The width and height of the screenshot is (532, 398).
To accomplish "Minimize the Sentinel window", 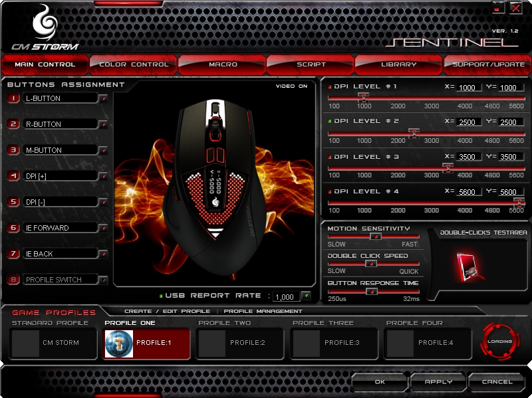I will [x=497, y=8].
